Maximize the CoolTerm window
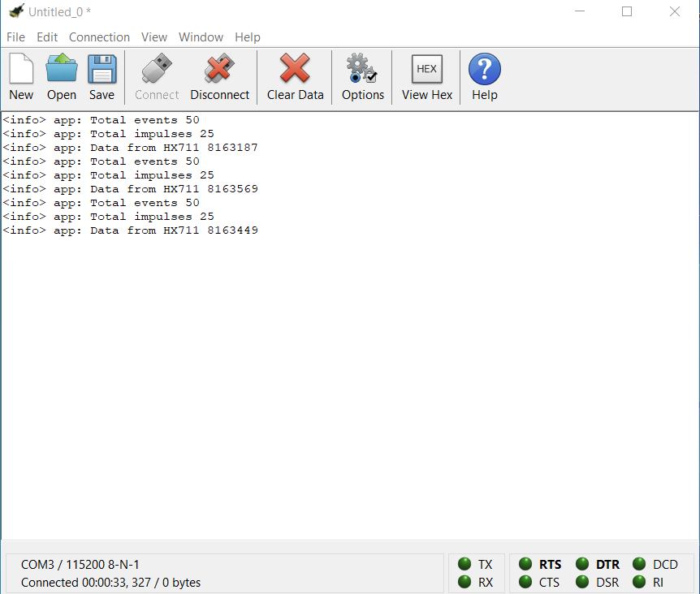 (x=627, y=11)
